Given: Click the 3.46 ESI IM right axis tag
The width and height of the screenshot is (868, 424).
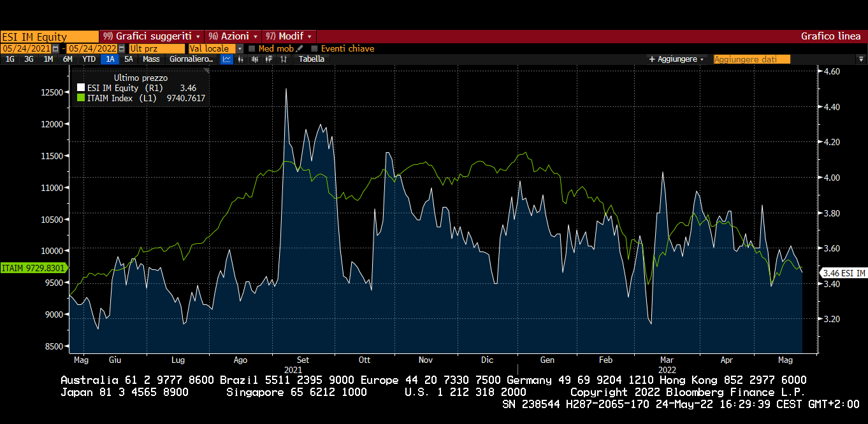Looking at the screenshot, I should pyautogui.click(x=844, y=273).
